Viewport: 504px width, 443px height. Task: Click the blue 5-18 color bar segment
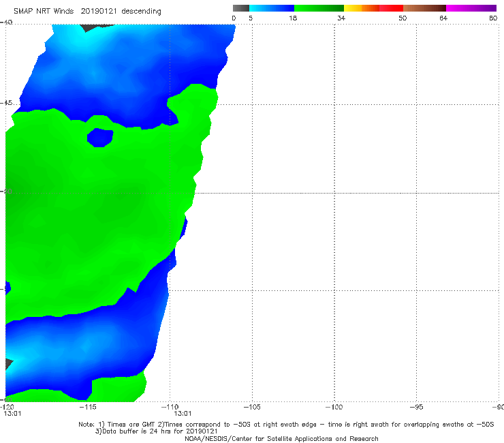pyautogui.click(x=272, y=8)
